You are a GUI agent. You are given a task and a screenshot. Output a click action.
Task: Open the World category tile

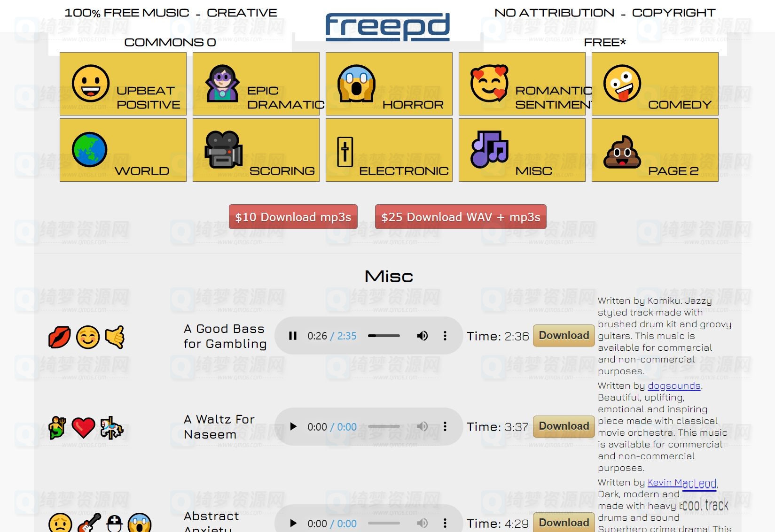pyautogui.click(x=123, y=150)
